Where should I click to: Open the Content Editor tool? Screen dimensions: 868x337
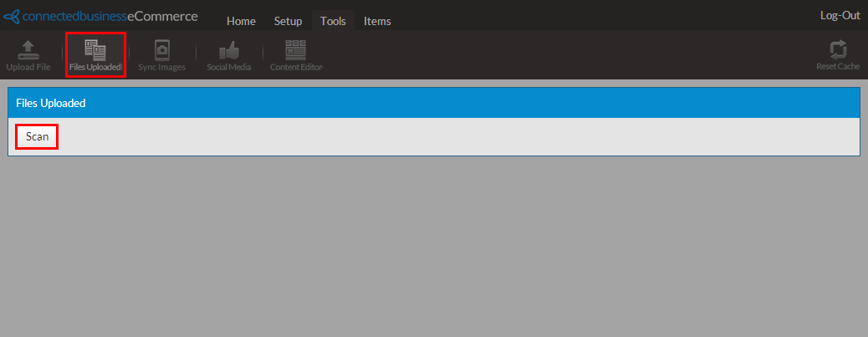click(x=296, y=56)
